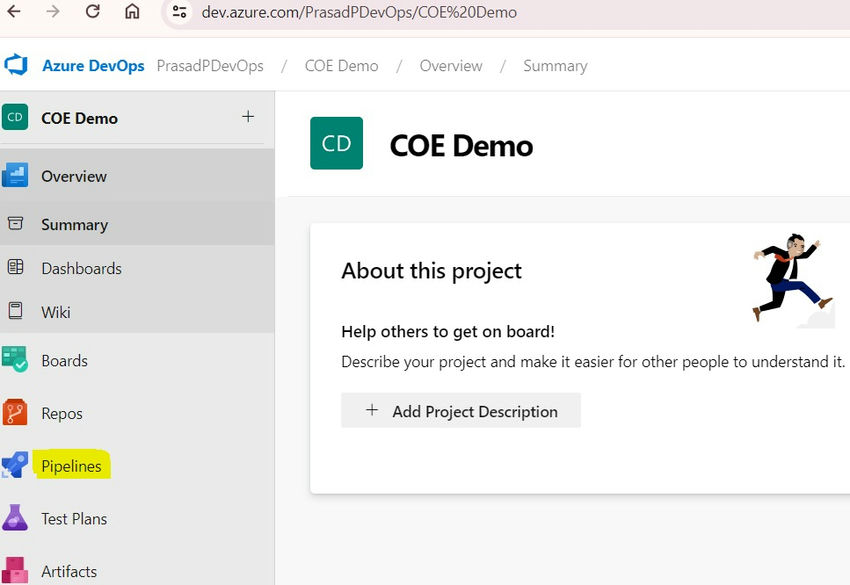Reload the page with browser refresh icon
The image size is (850, 585).
pyautogui.click(x=93, y=11)
